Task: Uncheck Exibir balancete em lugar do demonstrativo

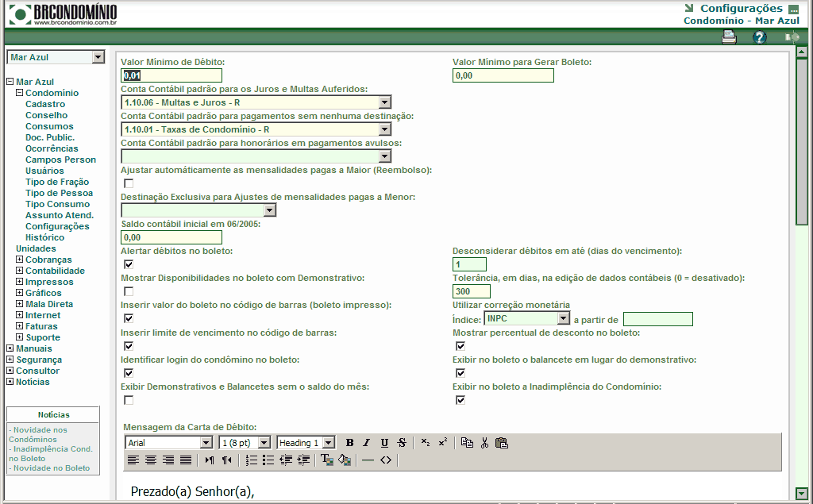Action: pos(460,373)
